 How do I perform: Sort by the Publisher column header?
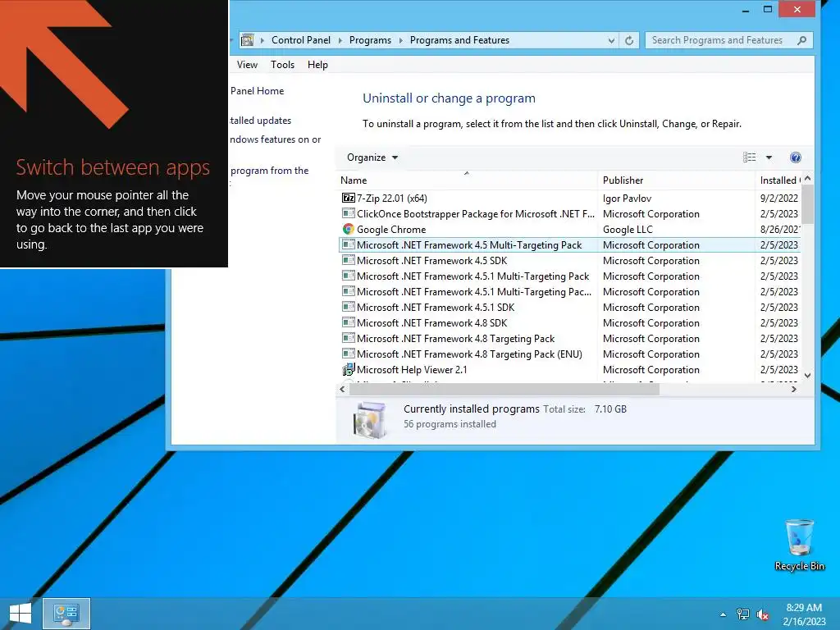coord(676,180)
